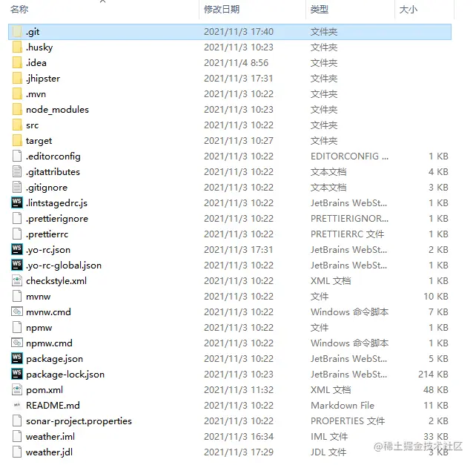This screenshot has width=476, height=465.
Task: Click WebStorm icon of .yo-rc.json
Action: [x=17, y=249]
